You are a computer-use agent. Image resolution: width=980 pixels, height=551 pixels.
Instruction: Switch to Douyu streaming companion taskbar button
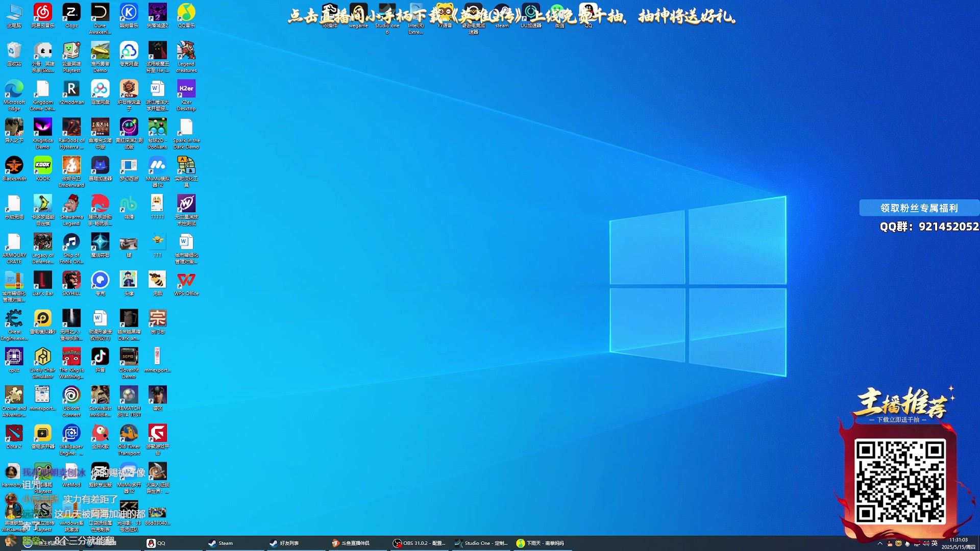pyautogui.click(x=357, y=543)
